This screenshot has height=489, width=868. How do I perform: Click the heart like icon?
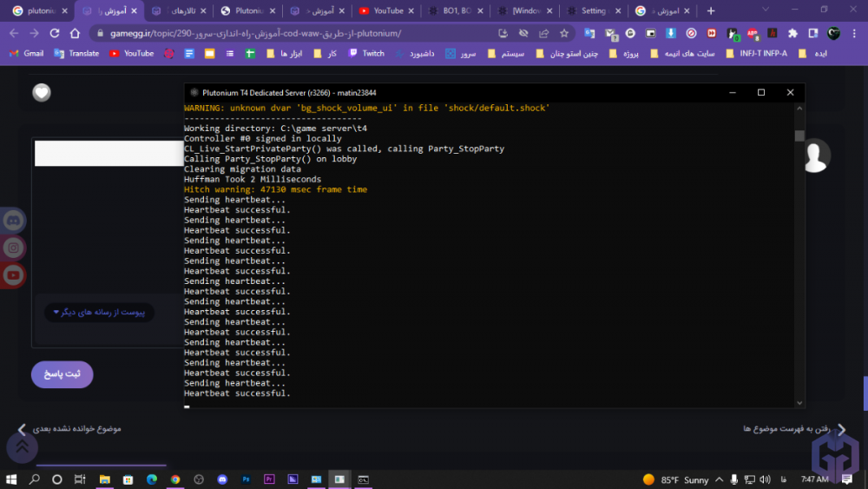(x=42, y=92)
